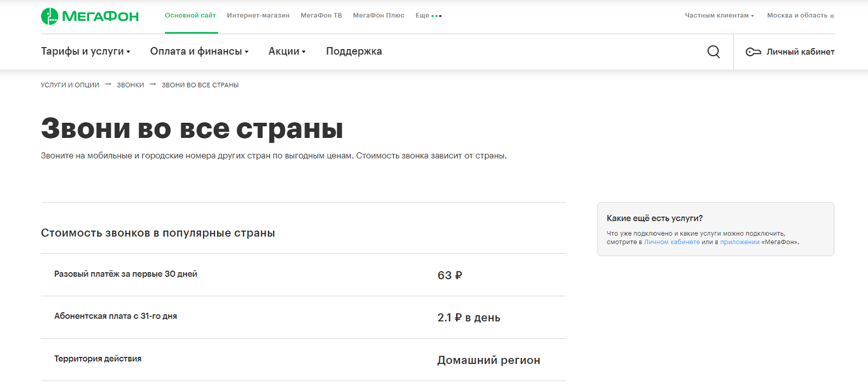Open the Еще more-sites menu
This screenshot has width=868, height=387.
tap(429, 15)
